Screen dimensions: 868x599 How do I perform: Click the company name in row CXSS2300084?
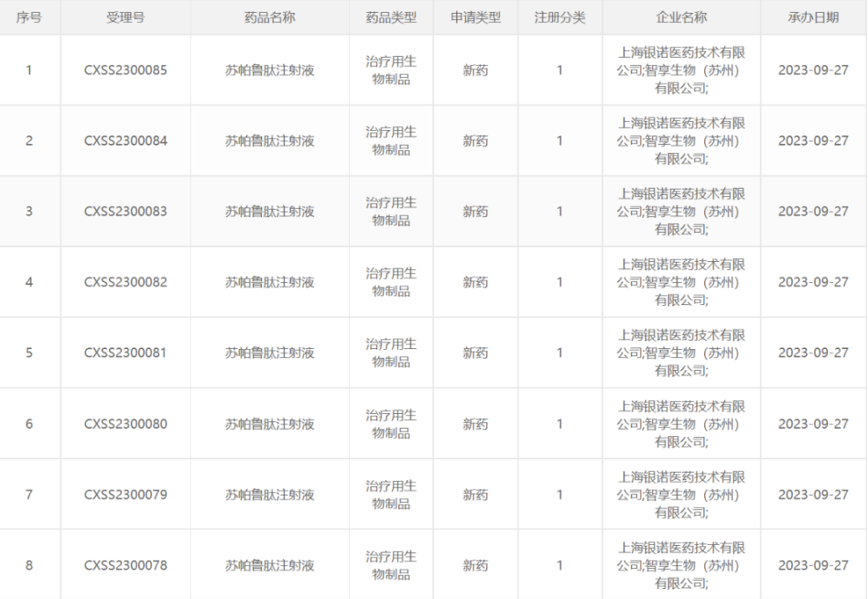pos(681,141)
